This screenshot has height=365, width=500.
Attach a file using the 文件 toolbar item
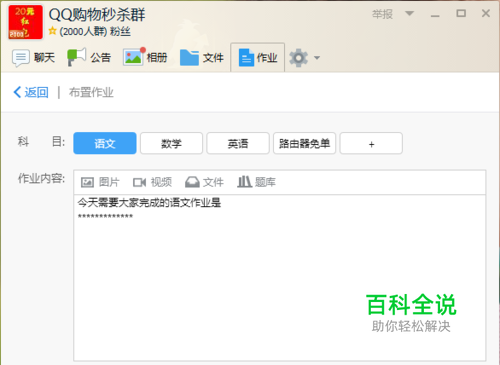[204, 182]
